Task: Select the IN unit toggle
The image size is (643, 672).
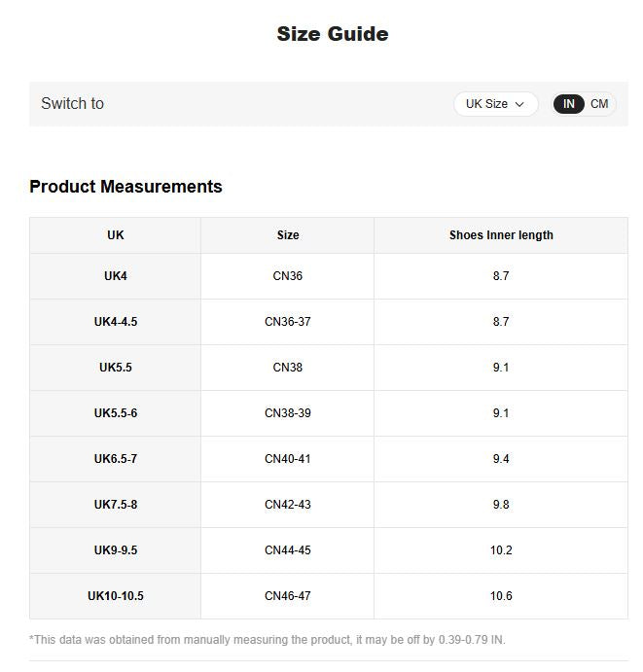Action: pos(568,104)
